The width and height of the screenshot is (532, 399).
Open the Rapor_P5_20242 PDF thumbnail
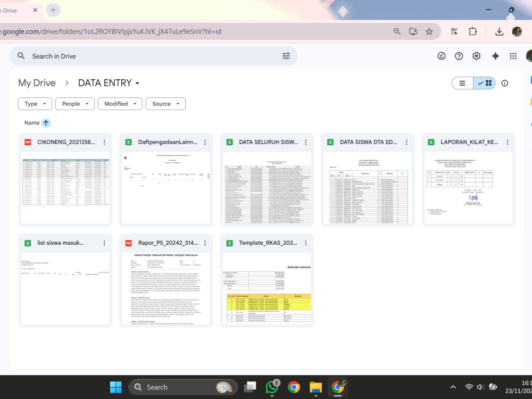tap(166, 289)
